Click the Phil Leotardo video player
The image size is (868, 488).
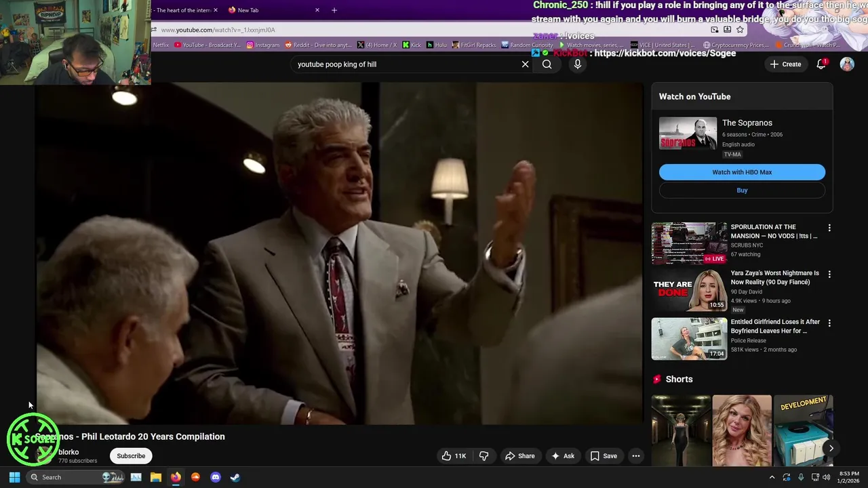point(340,253)
